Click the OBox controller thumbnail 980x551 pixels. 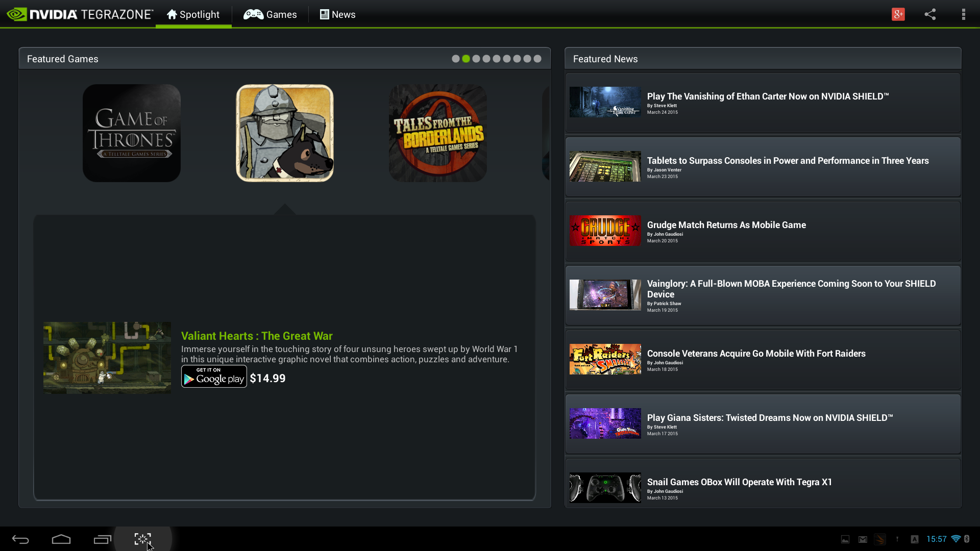(605, 488)
